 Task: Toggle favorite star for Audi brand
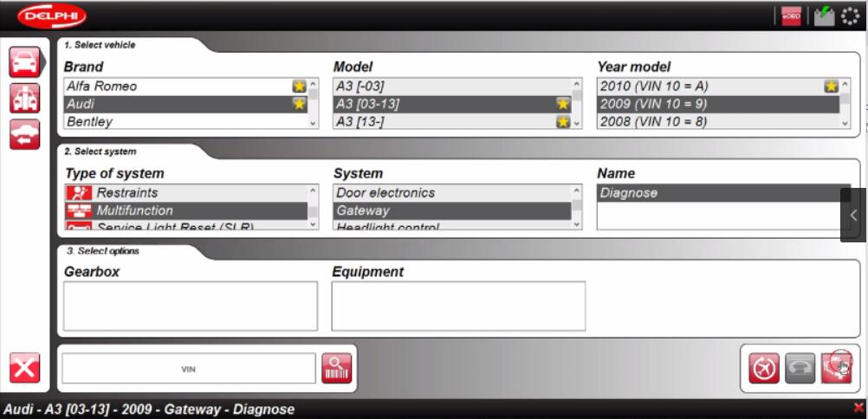(299, 104)
